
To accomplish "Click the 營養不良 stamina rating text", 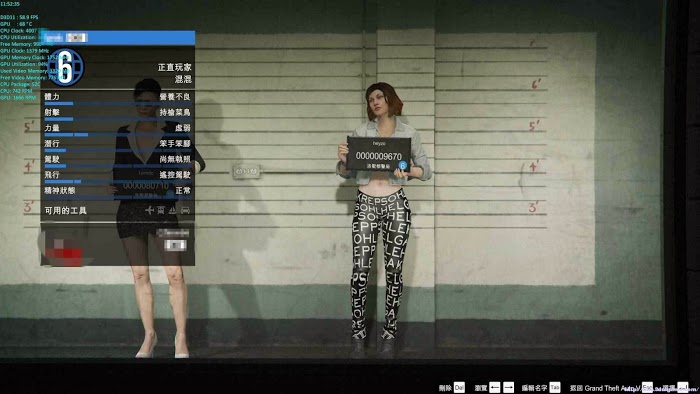I will pos(175,96).
